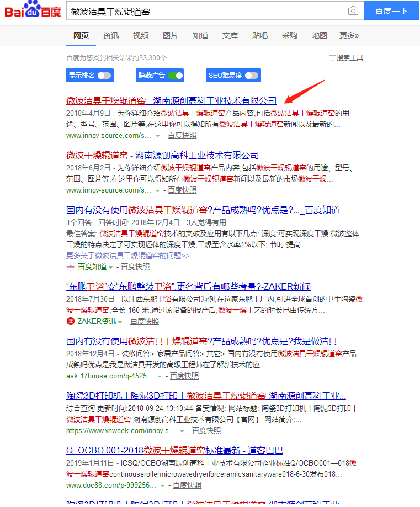Viewport: 420px width, 507px height.
Task: Open 百度知道 result 国内有没有使用微波洁具干燥辊道窑
Action: (x=203, y=210)
